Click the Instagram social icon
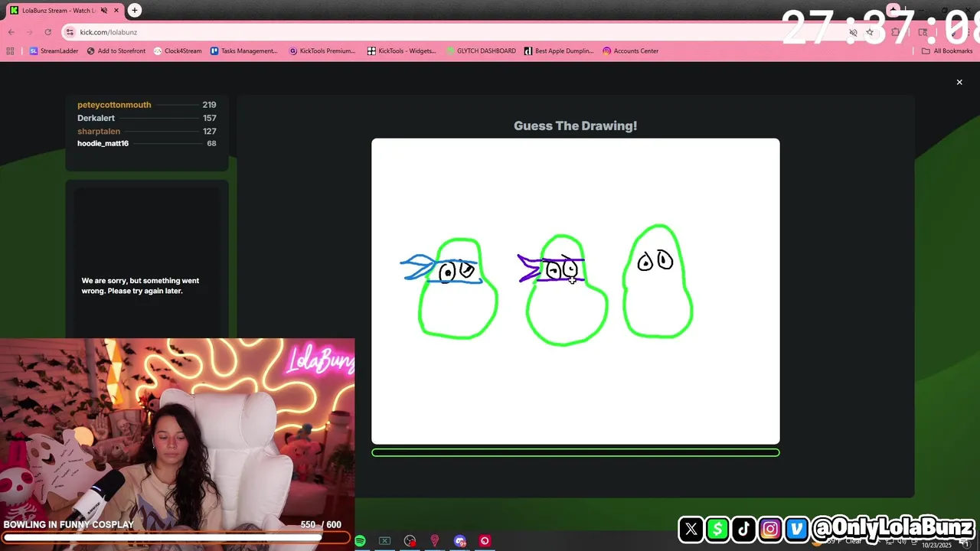 pyautogui.click(x=770, y=529)
